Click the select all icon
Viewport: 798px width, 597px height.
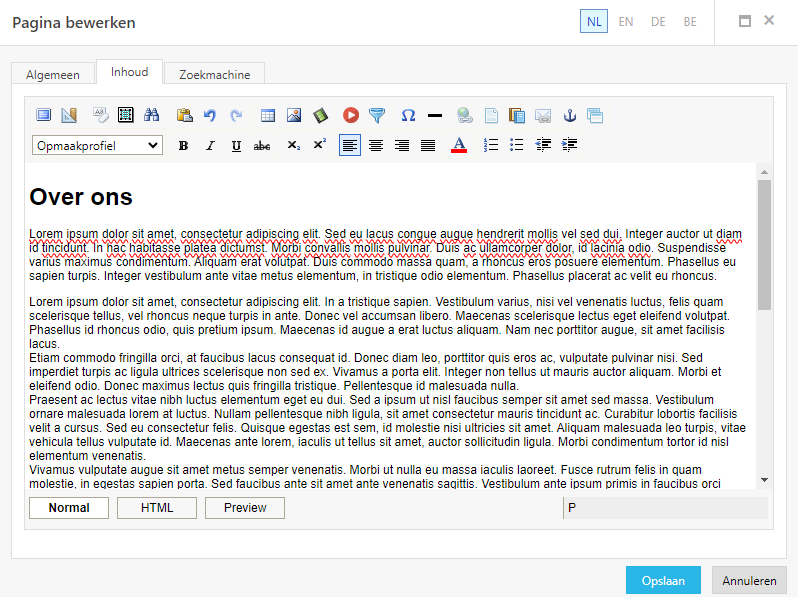click(x=126, y=115)
